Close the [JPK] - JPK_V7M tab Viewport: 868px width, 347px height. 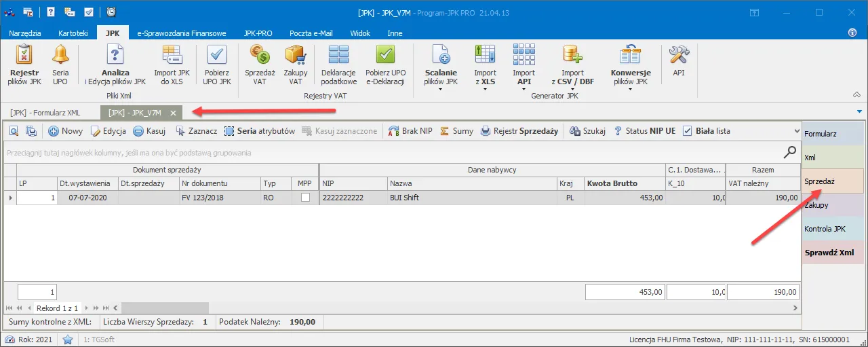(173, 113)
